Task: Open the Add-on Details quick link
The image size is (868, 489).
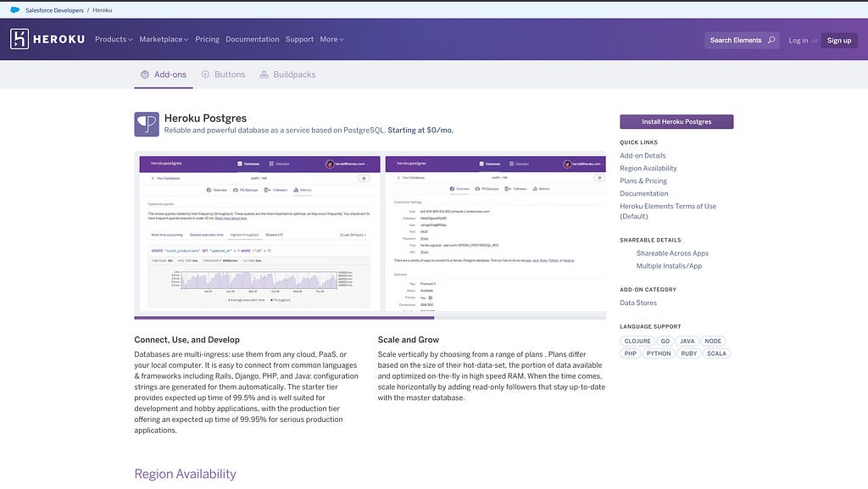Action: tap(643, 155)
